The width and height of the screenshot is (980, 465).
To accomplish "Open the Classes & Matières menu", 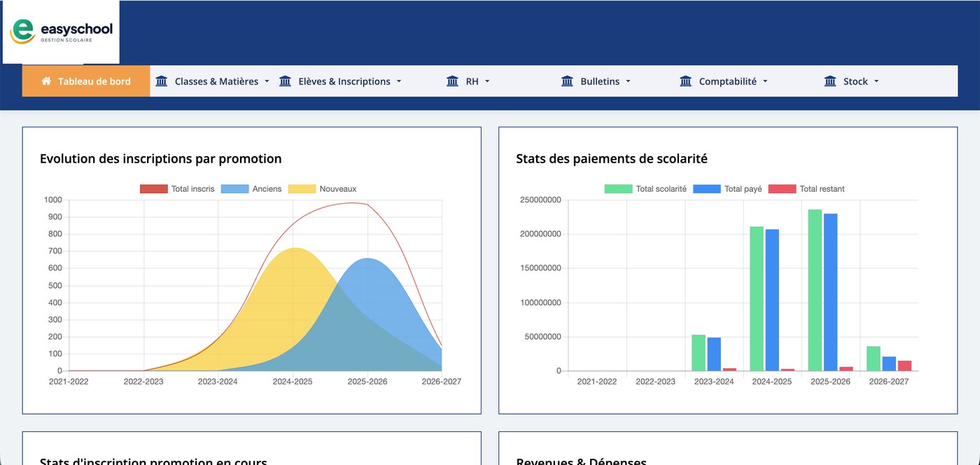I will point(213,81).
